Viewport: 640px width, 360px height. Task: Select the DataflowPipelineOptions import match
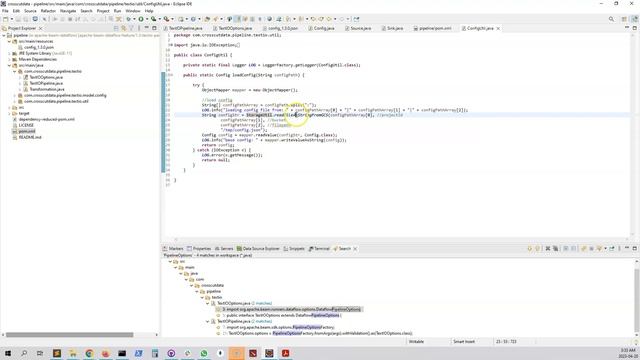(x=289, y=309)
